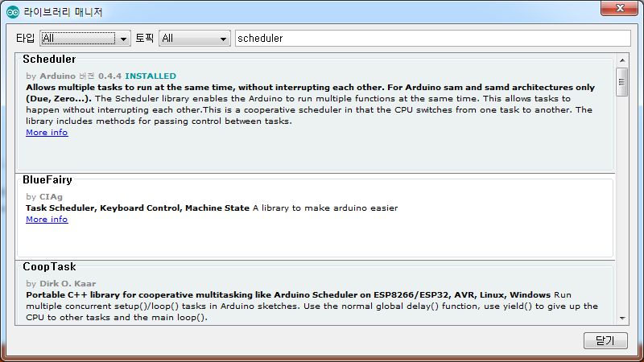Image resolution: width=644 pixels, height=362 pixels.
Task: Click the search field containing 'scheduler'
Action: pos(432,38)
